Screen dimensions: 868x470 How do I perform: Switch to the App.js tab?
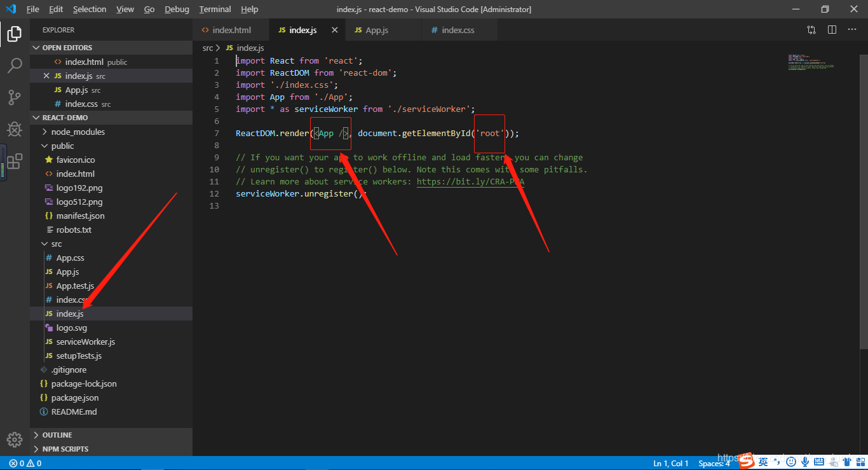click(383, 30)
